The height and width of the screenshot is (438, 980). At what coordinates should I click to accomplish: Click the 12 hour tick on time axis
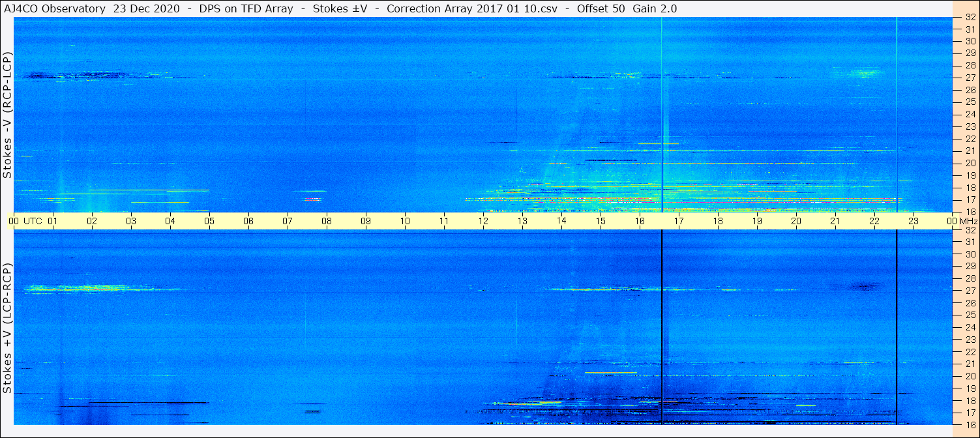(483, 221)
